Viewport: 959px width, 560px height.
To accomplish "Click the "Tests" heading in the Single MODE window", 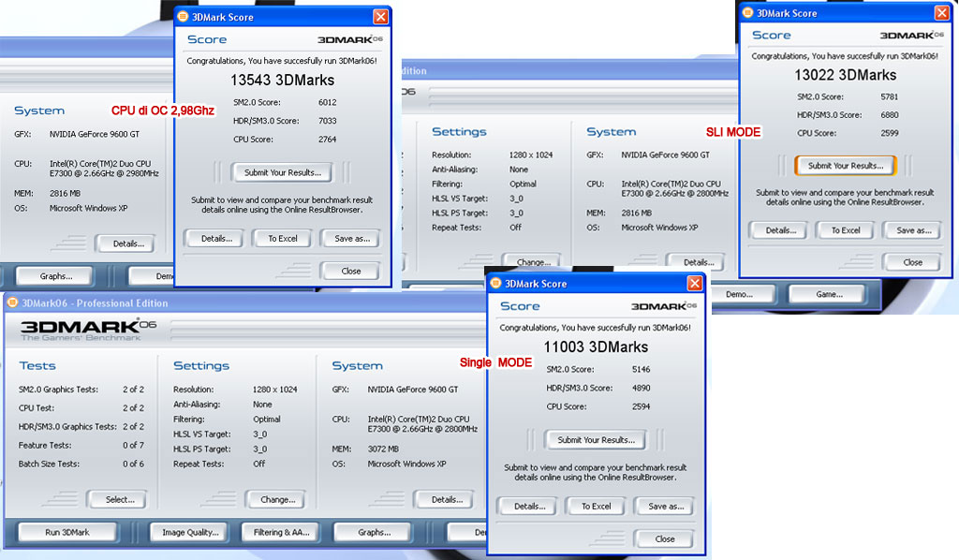I will point(37,365).
